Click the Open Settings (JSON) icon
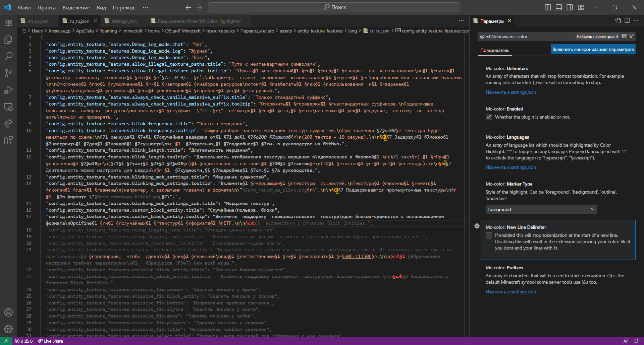This screenshot has height=345, width=644. tap(618, 20)
